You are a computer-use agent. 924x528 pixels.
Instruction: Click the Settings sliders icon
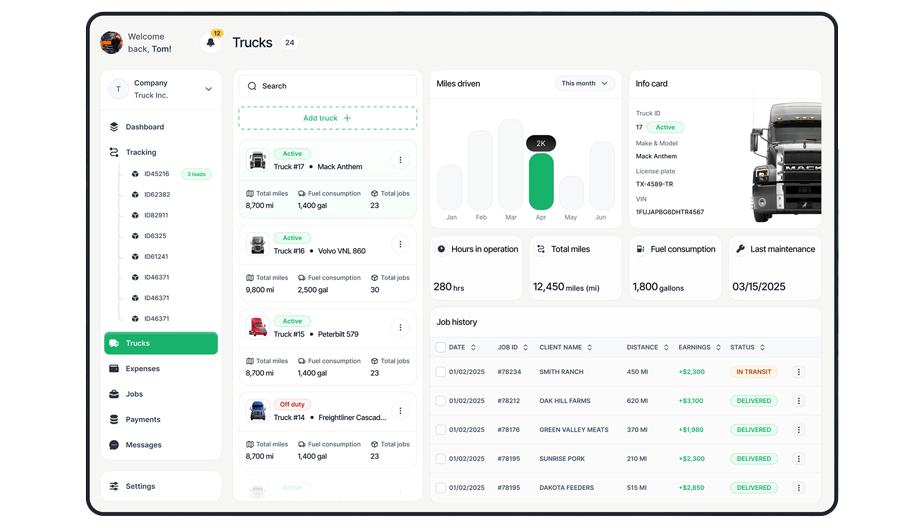pos(114,486)
